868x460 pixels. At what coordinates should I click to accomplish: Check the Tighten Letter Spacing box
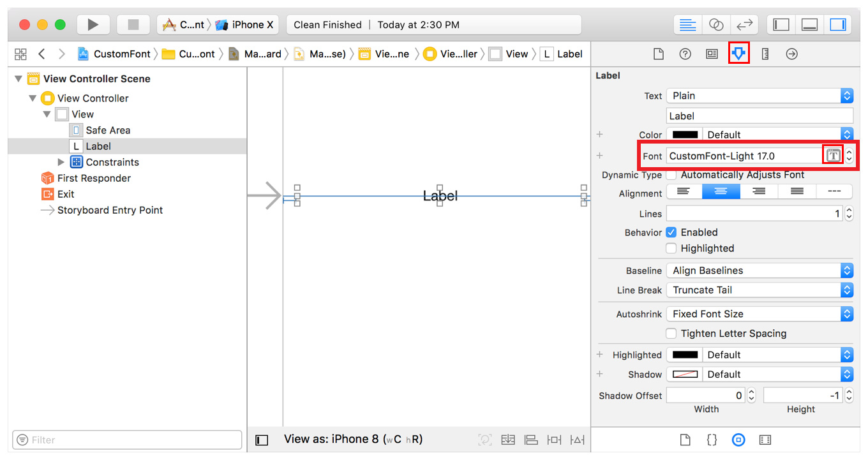click(x=671, y=334)
